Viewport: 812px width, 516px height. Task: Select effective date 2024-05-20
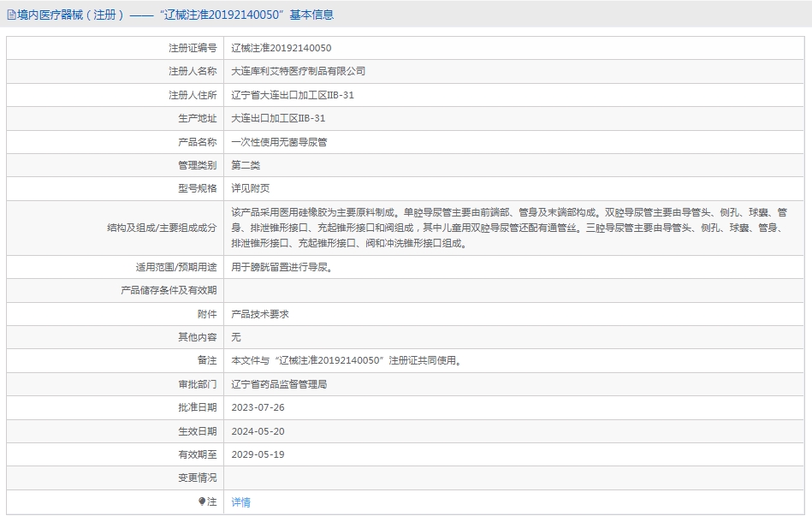(258, 431)
